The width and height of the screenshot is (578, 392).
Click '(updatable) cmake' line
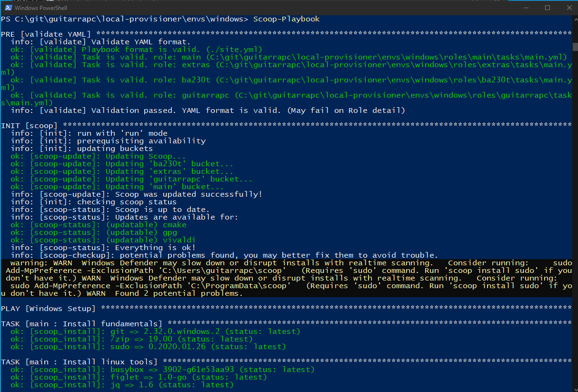(98, 225)
